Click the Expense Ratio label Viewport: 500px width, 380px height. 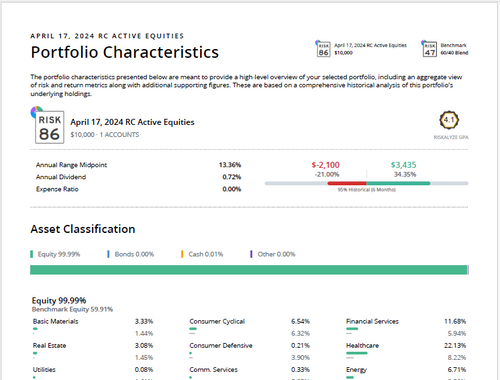[57, 189]
